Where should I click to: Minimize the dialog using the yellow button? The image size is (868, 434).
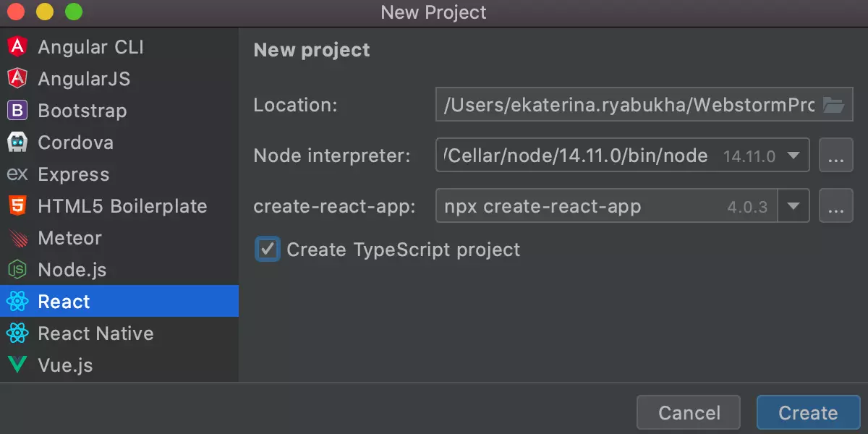click(x=45, y=12)
